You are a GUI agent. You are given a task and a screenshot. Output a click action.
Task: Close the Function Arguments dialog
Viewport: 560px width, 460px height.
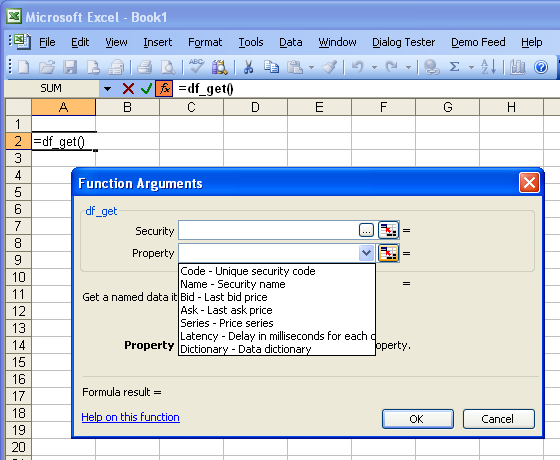[529, 183]
